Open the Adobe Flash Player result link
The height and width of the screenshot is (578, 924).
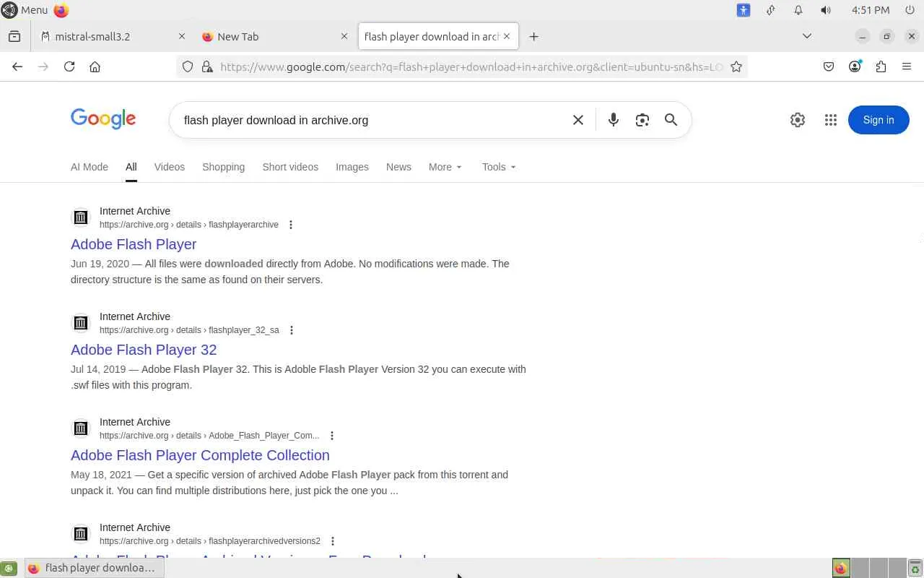tap(134, 244)
